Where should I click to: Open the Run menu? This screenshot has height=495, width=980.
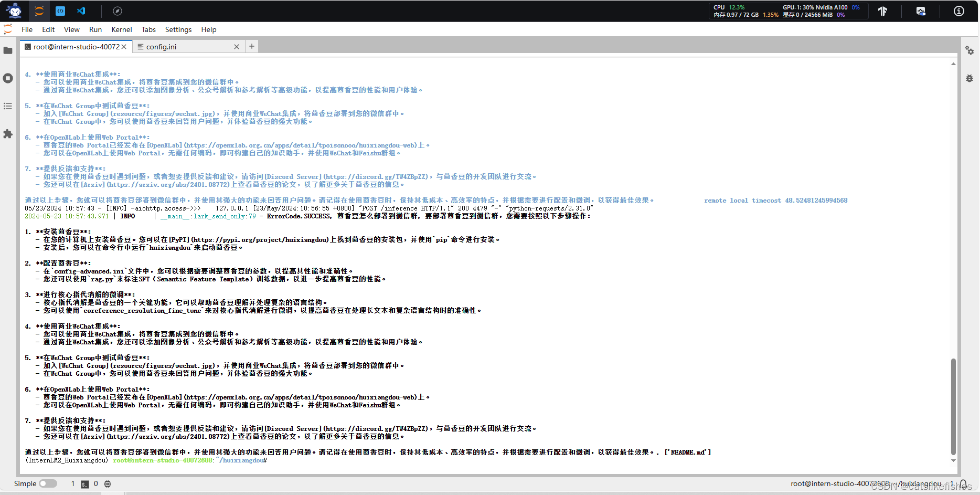[95, 29]
